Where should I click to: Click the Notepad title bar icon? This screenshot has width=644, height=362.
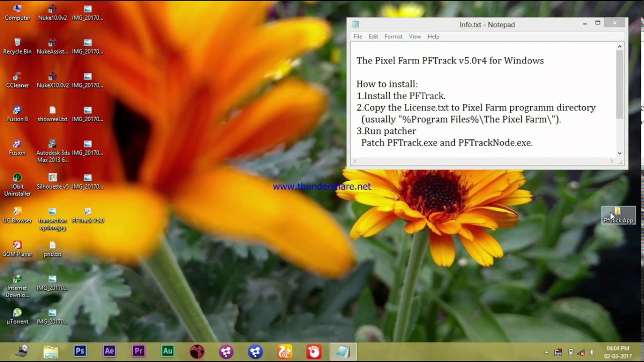pos(356,25)
